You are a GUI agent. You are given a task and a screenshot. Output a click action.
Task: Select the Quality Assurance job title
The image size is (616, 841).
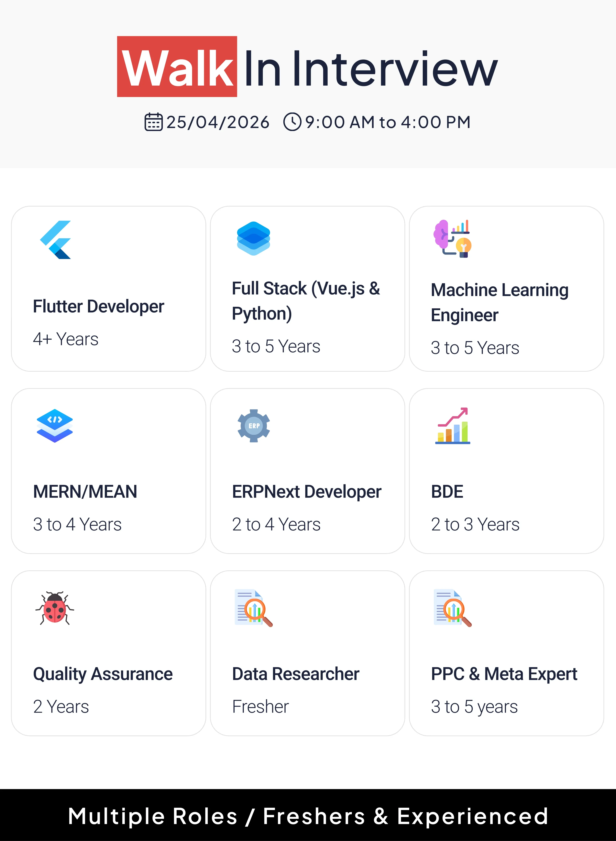(103, 674)
